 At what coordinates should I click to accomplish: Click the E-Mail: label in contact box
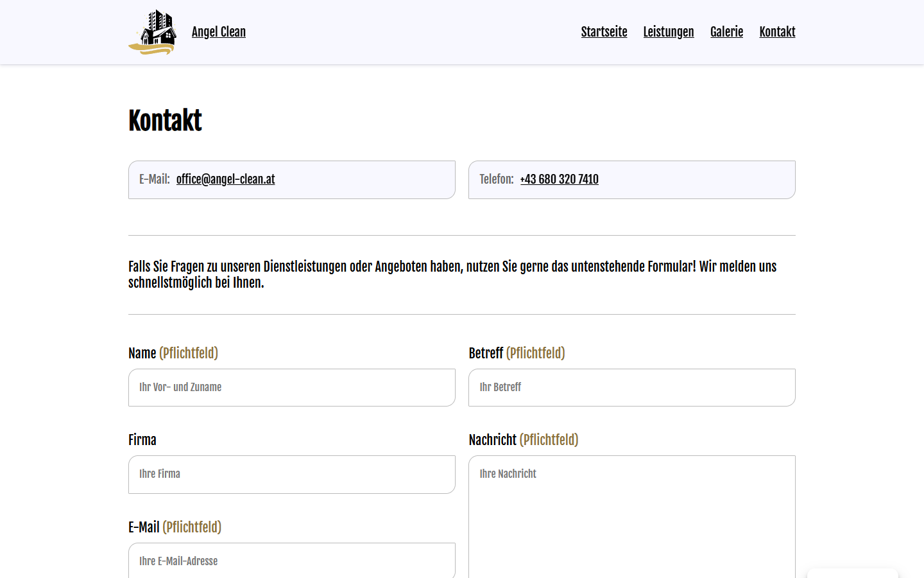click(x=155, y=179)
